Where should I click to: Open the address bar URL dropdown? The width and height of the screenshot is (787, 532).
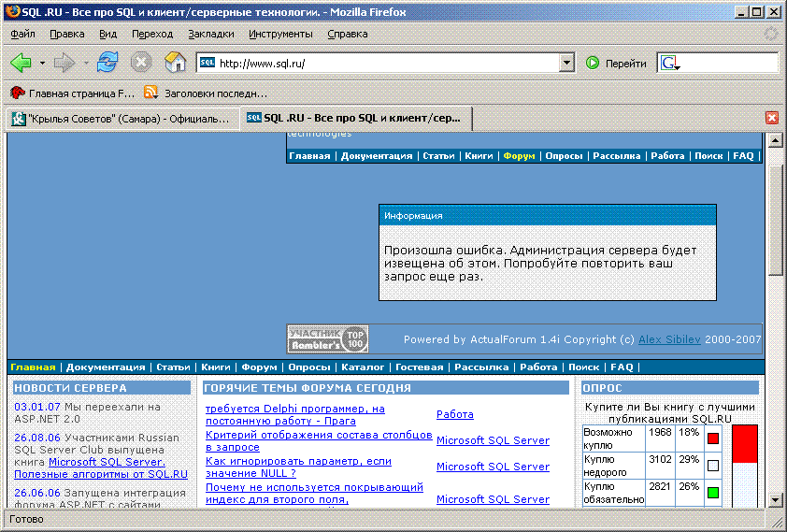[x=566, y=64]
